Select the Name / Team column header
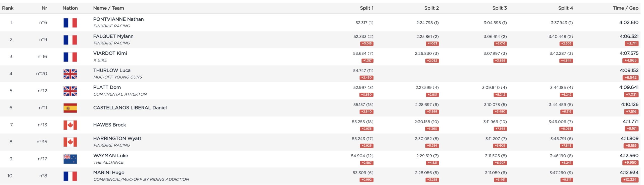The image size is (644, 185). (108, 8)
